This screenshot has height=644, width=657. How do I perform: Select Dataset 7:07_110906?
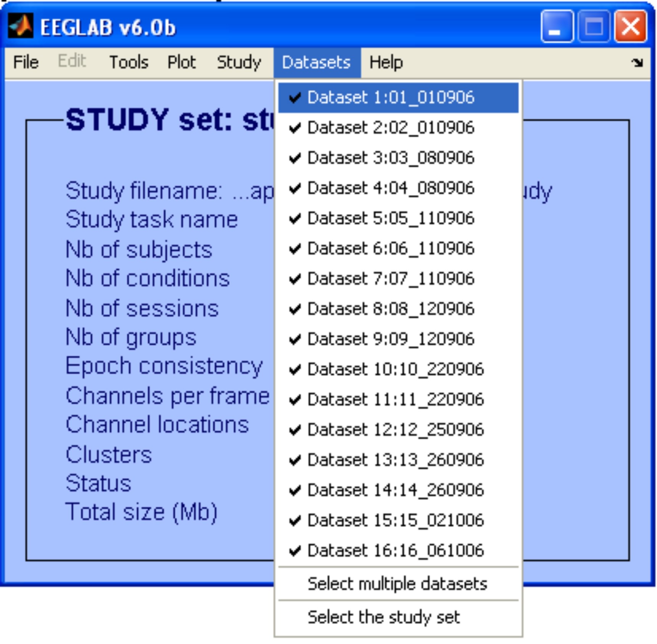point(398,279)
